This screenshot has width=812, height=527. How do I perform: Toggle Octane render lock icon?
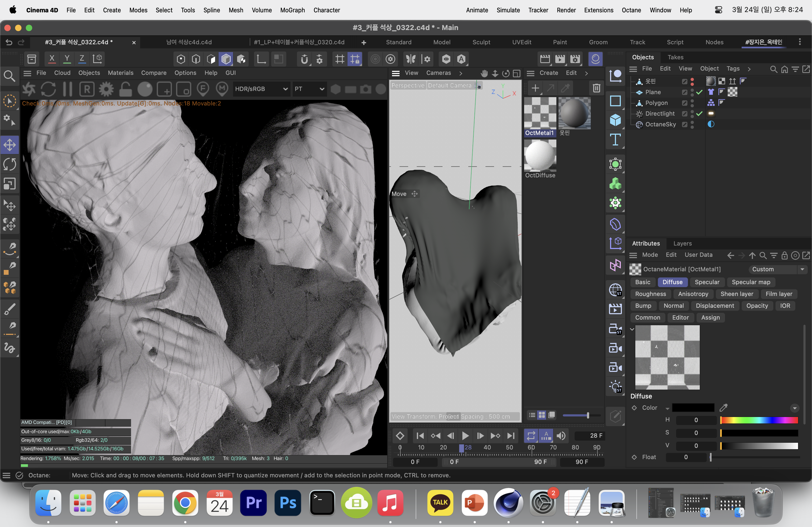[x=126, y=89]
